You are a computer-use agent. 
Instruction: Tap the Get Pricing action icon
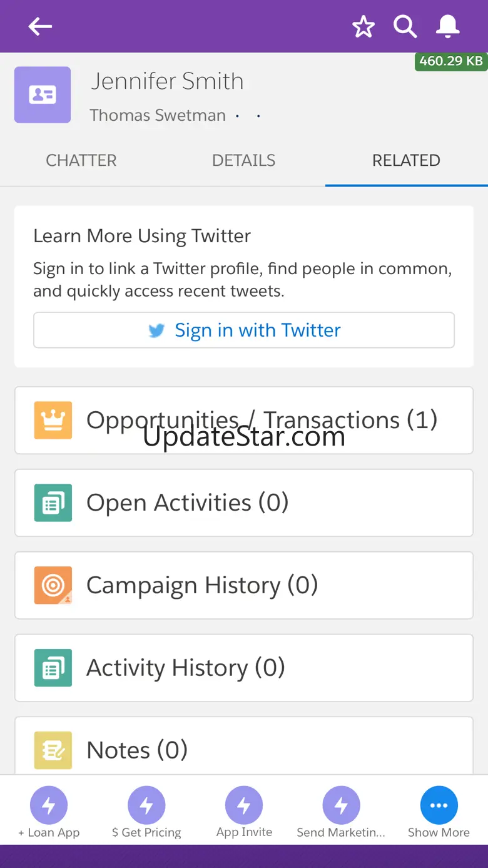pyautogui.click(x=146, y=805)
